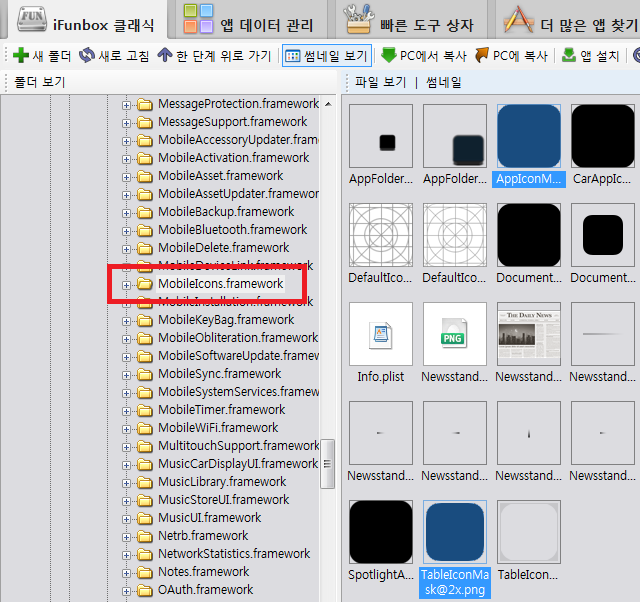The height and width of the screenshot is (602, 640).
Task: Expand MobileBackup.framework node
Action: click(126, 213)
